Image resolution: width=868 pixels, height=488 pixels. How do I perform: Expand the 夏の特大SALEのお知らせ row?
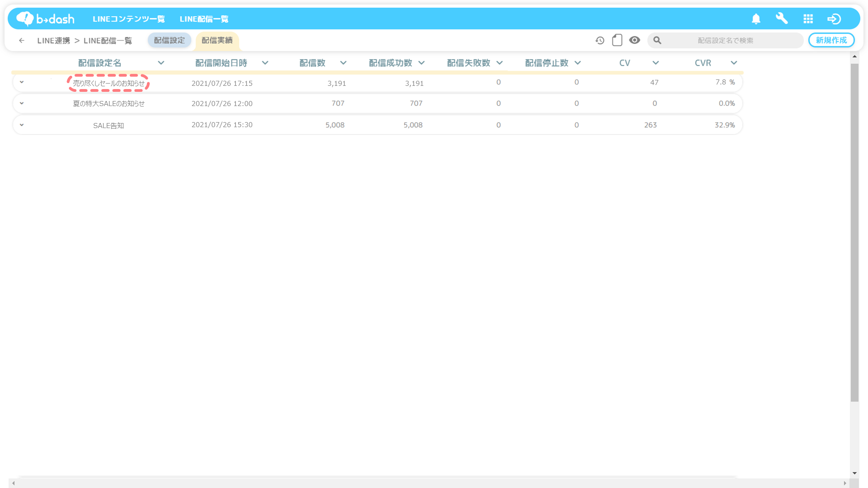point(22,103)
